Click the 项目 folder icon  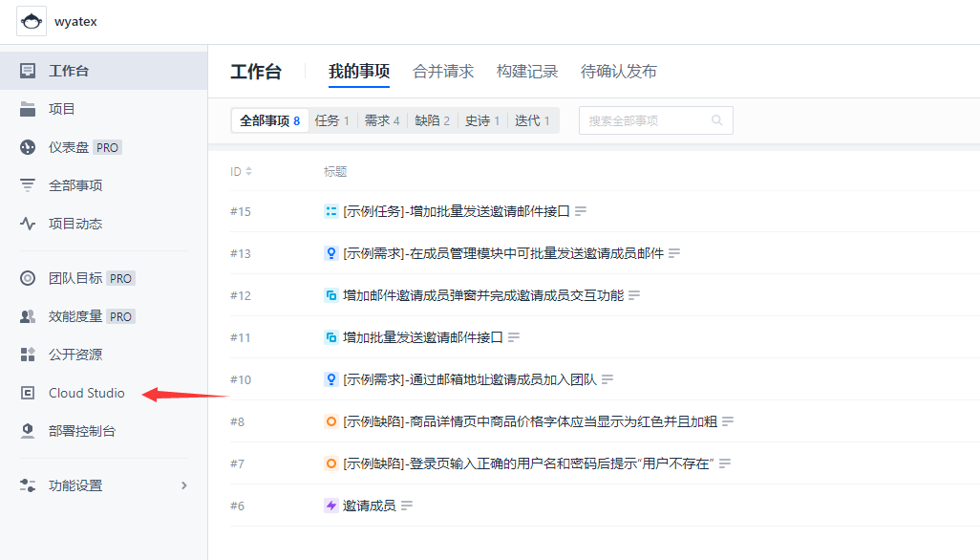click(x=28, y=109)
